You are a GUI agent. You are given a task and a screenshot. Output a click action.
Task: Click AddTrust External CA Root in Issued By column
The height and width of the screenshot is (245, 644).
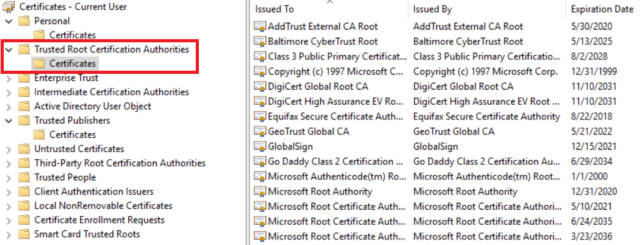coord(468,27)
